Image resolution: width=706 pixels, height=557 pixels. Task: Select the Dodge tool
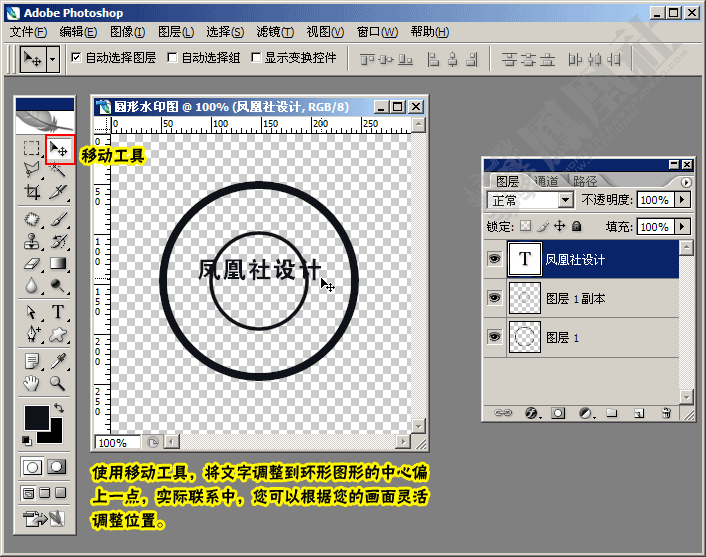point(58,285)
